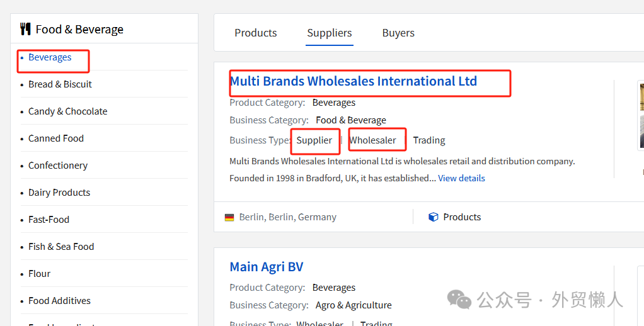
Task: Open the Fish & Sea Food category
Action: click(60, 247)
